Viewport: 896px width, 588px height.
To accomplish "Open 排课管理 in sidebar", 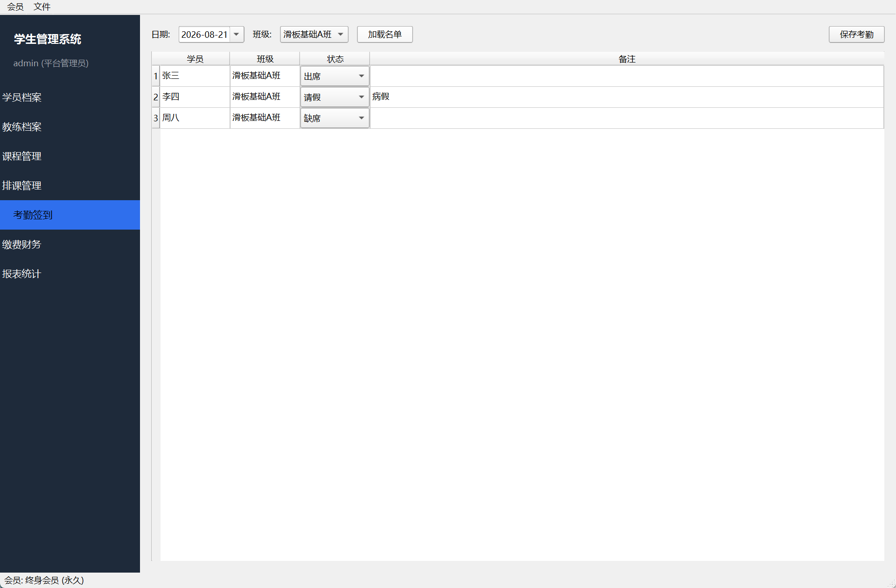I will click(70, 186).
